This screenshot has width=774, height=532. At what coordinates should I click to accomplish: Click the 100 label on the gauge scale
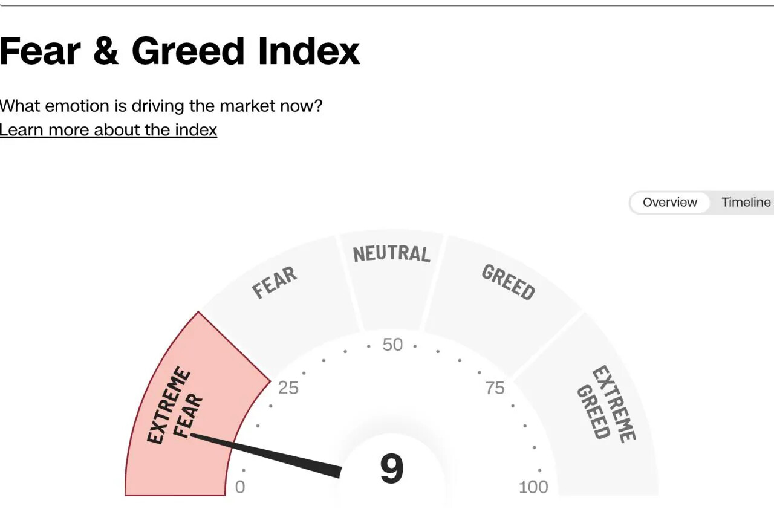click(533, 487)
